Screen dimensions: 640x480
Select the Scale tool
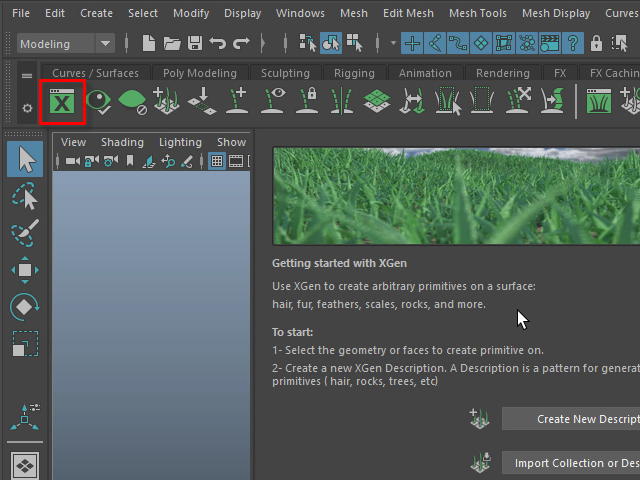(25, 344)
